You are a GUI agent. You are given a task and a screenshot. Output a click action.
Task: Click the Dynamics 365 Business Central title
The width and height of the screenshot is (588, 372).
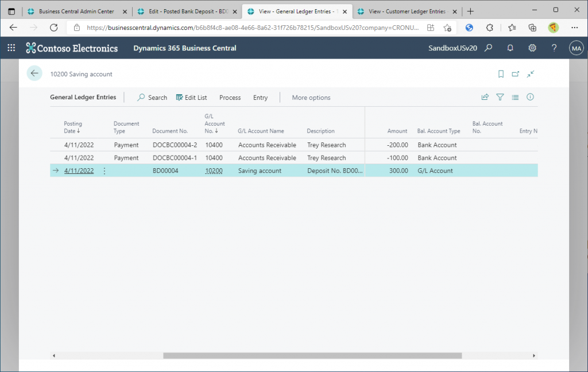click(x=185, y=48)
